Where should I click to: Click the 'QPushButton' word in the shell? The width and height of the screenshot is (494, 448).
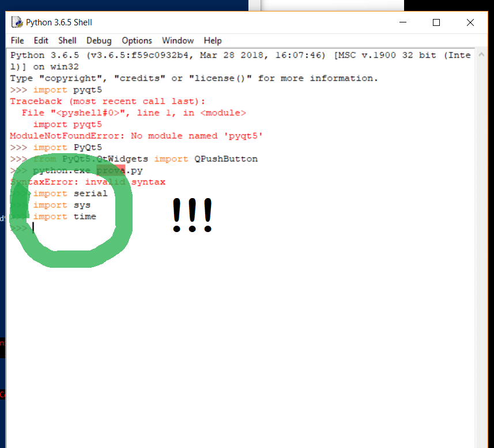click(226, 159)
